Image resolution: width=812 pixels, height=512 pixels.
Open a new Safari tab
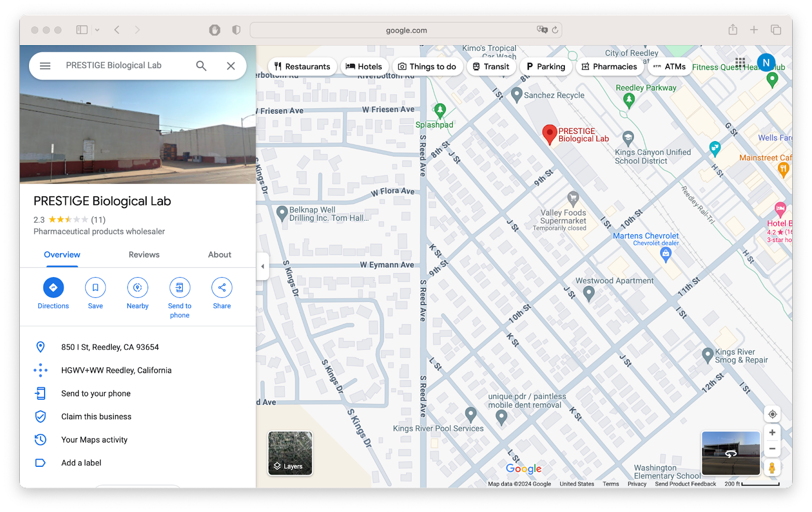point(754,30)
